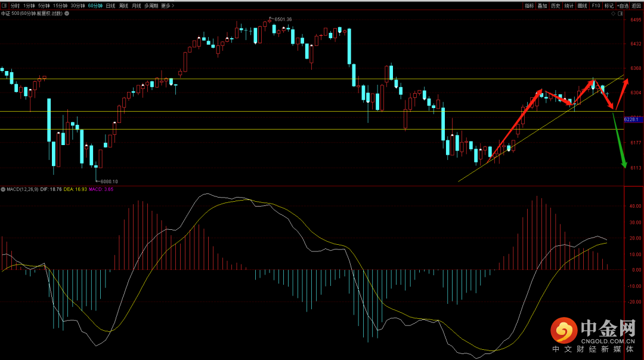Switch to 月线 monthly chart
644x360 pixels.
click(x=137, y=6)
